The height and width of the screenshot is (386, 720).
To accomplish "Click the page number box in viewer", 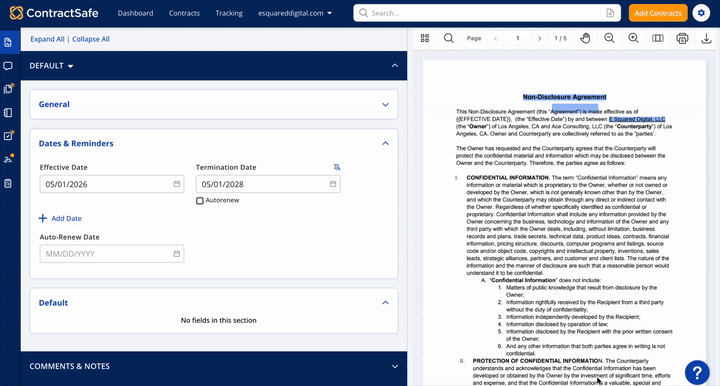I will tap(518, 39).
